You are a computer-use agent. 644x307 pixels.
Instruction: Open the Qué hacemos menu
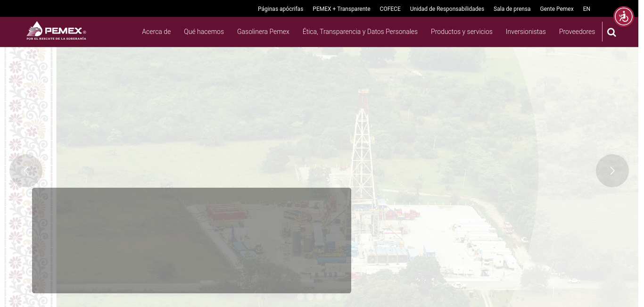pyautogui.click(x=204, y=32)
